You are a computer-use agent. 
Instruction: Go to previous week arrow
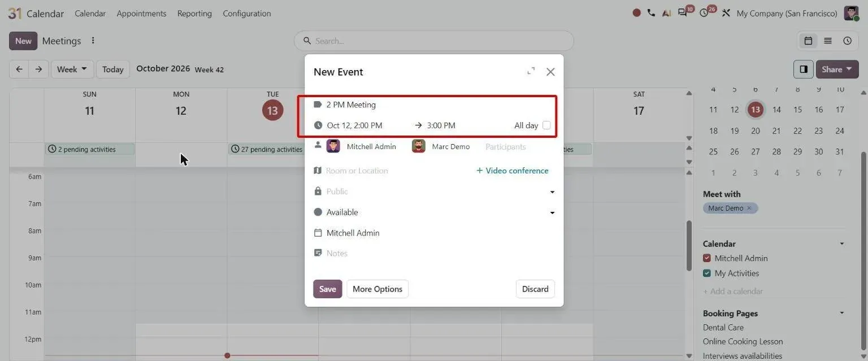tap(19, 69)
